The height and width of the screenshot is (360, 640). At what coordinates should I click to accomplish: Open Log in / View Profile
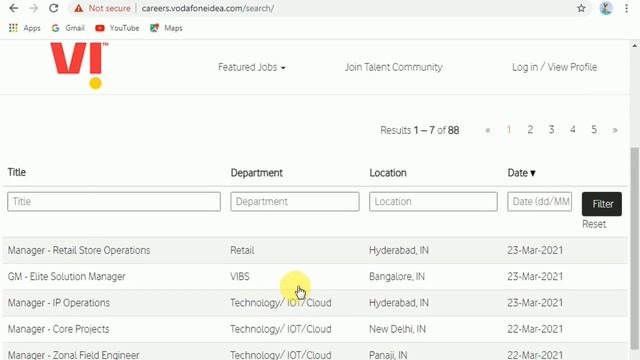click(x=554, y=67)
